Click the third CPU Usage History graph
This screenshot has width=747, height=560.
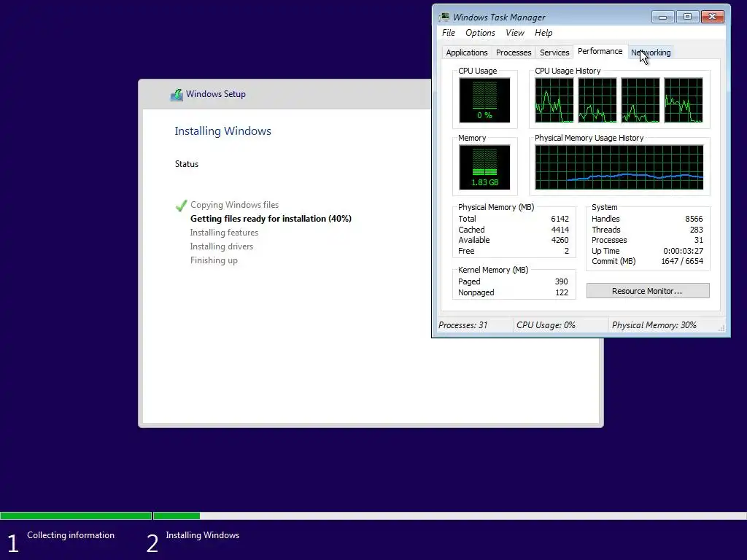(x=640, y=101)
